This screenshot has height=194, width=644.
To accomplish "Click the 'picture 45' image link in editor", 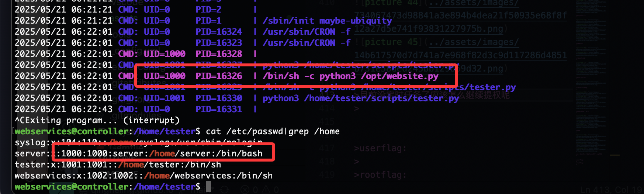I will tap(391, 42).
